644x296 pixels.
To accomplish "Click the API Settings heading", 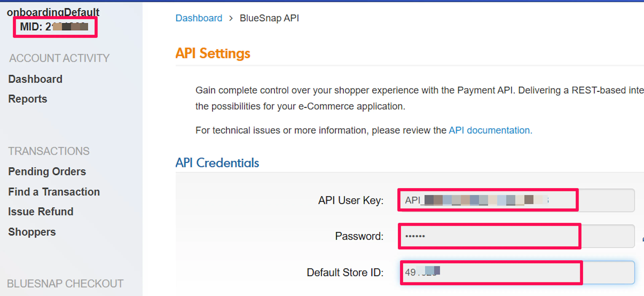I will pos(213,53).
